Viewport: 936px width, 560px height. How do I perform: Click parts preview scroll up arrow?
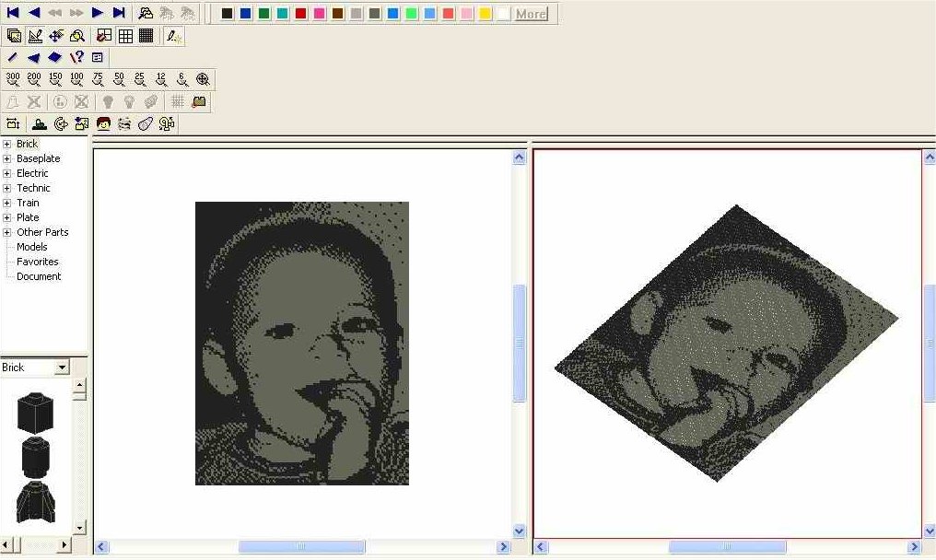79,385
